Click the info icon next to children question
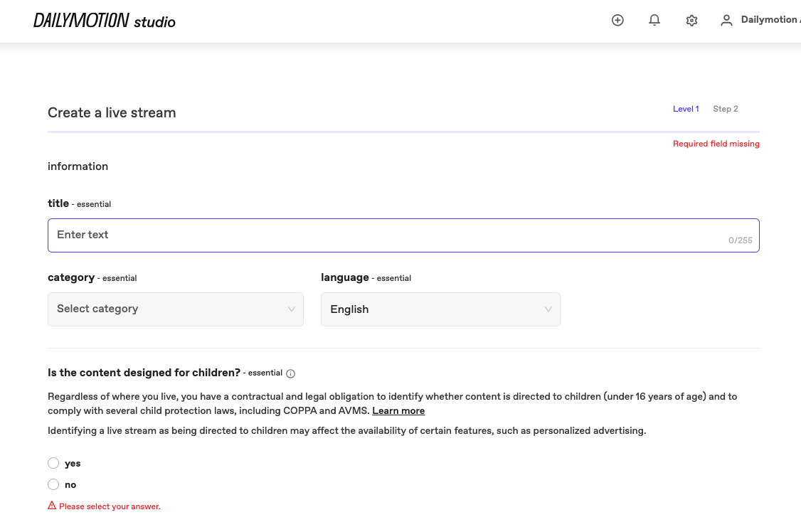Screen dimensions: 801x532 coord(290,373)
